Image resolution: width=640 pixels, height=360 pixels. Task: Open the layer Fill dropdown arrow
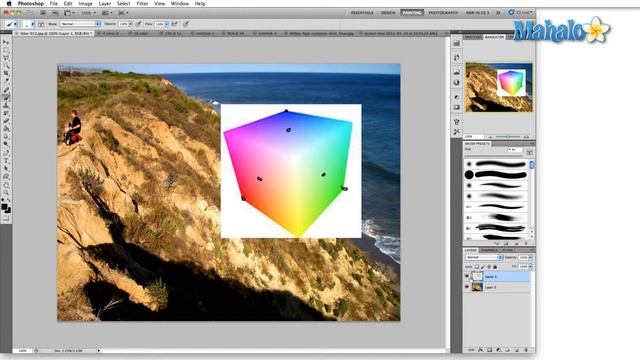point(530,267)
